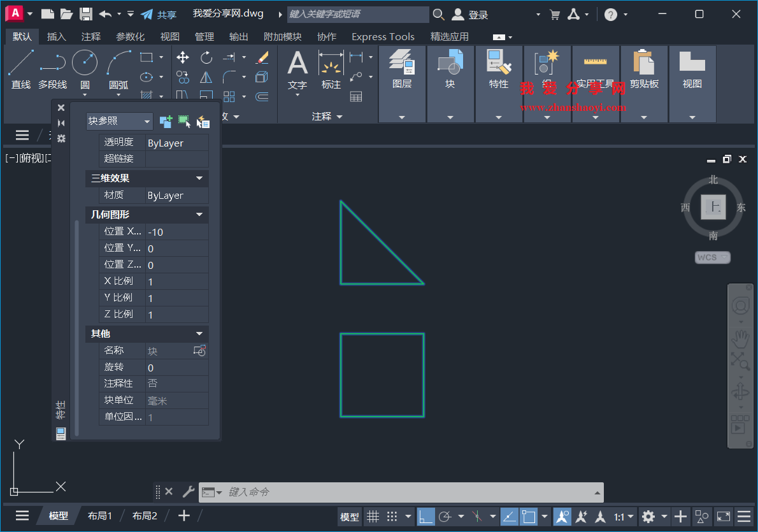Image resolution: width=758 pixels, height=532 pixels.
Task: Switch to the 布局1 layout tab
Action: click(99, 516)
